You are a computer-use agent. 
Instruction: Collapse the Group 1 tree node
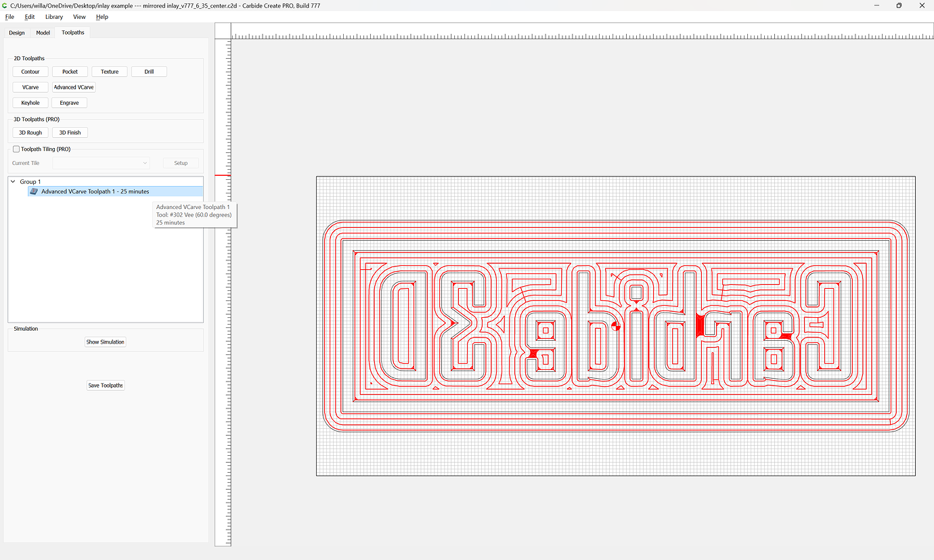coord(13,181)
